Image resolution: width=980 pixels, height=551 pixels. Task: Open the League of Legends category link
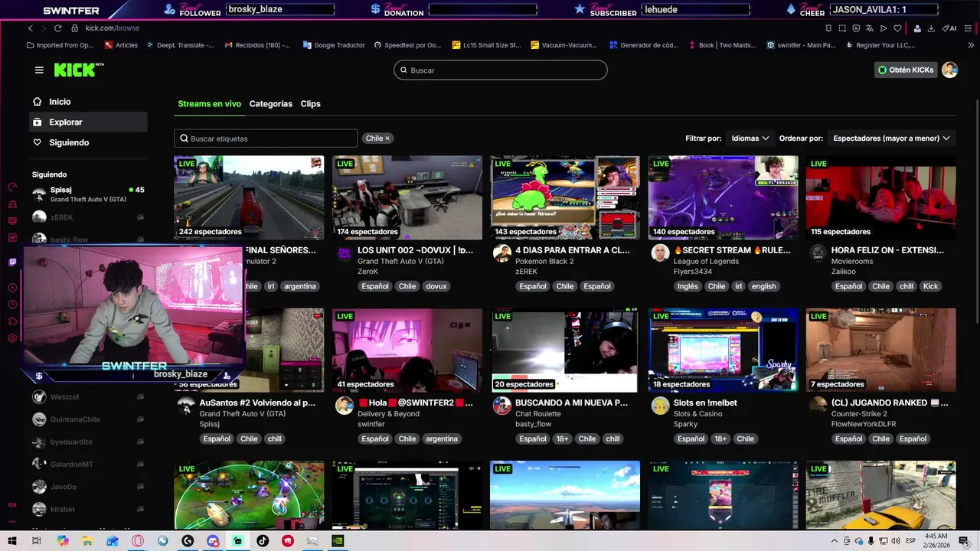click(x=706, y=261)
